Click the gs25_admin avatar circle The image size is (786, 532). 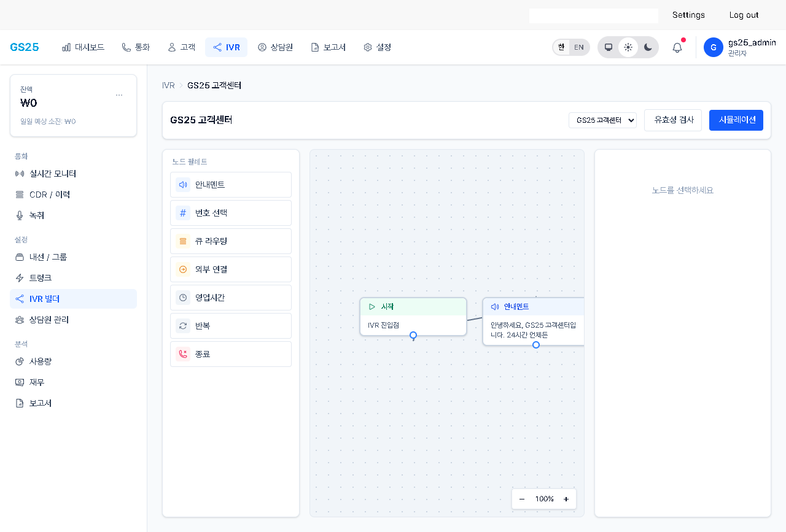pyautogui.click(x=714, y=47)
